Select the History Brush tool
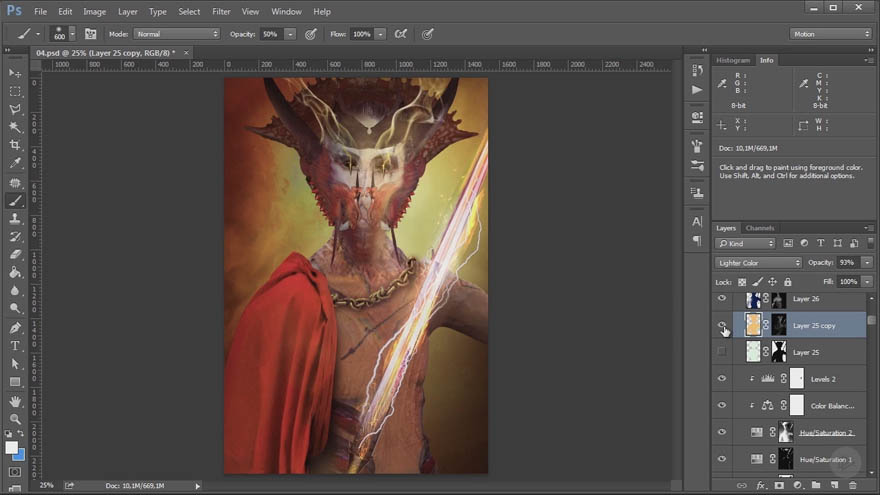 15,237
